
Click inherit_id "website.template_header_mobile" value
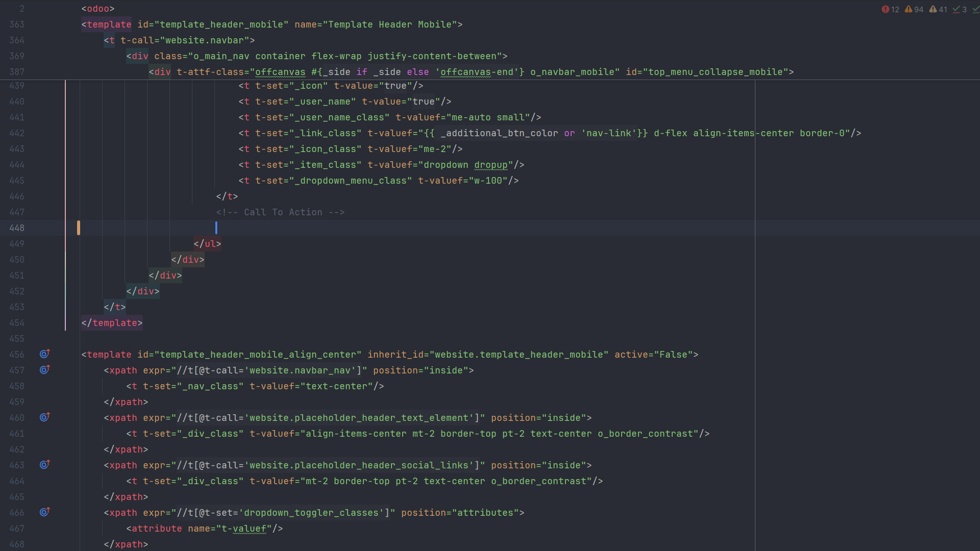click(519, 355)
